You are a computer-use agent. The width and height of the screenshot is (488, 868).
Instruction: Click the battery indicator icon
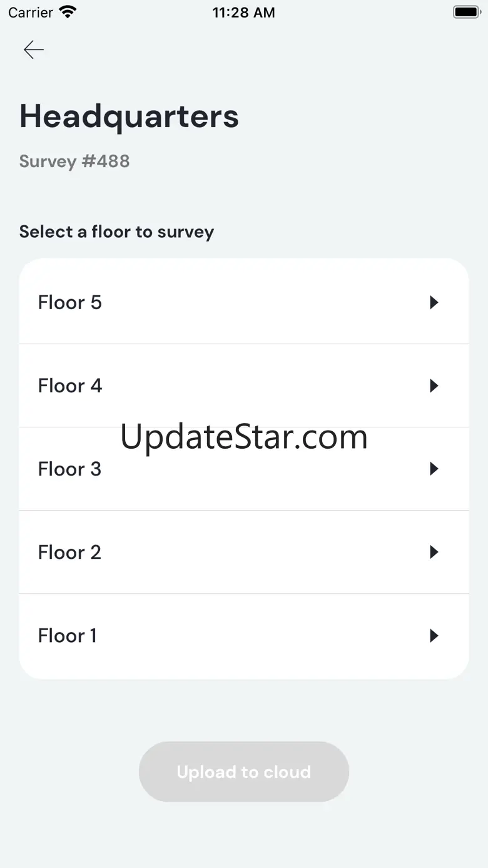(466, 12)
